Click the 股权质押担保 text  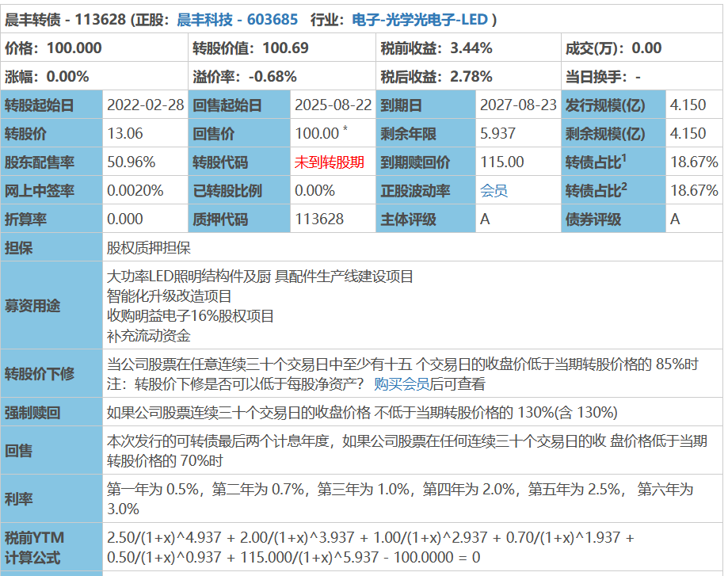click(x=149, y=247)
